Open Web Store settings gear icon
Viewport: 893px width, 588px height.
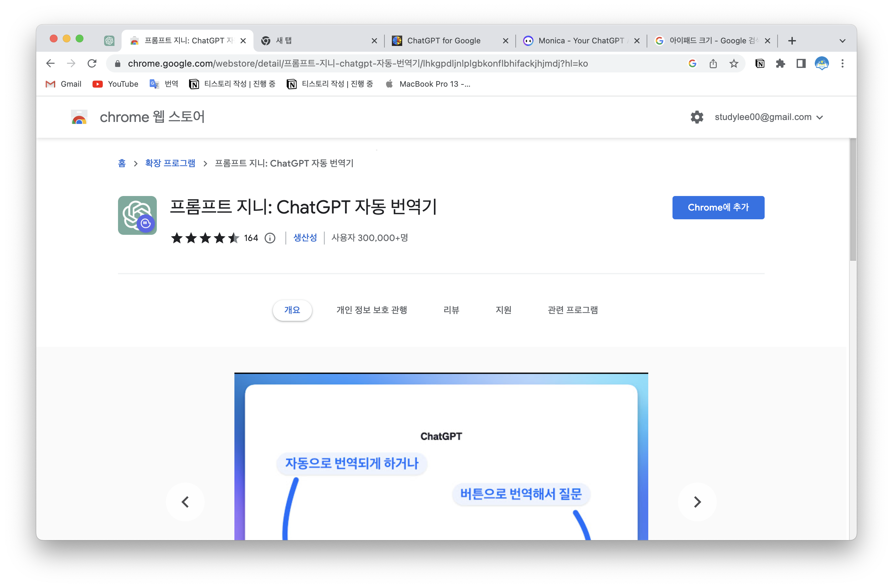[x=697, y=117]
